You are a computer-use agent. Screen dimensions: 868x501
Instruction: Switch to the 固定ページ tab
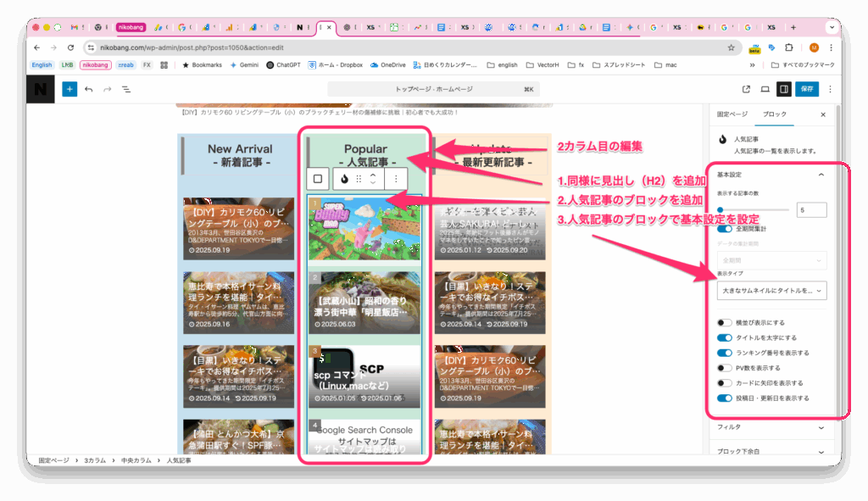point(732,114)
